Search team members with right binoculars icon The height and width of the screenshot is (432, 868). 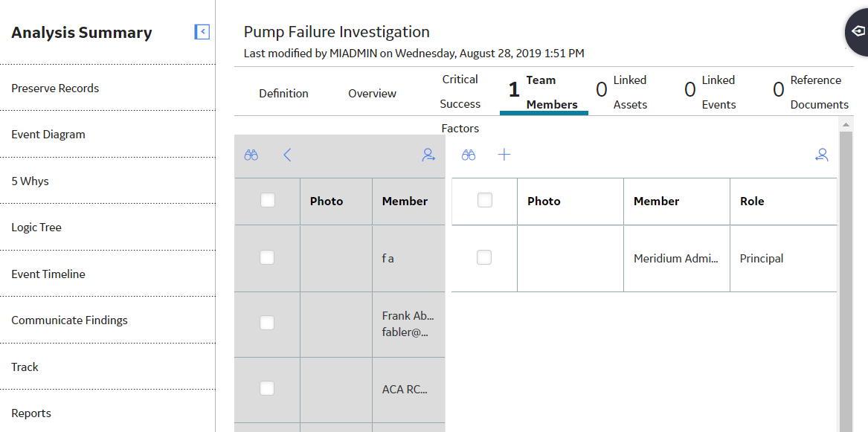[x=469, y=155]
